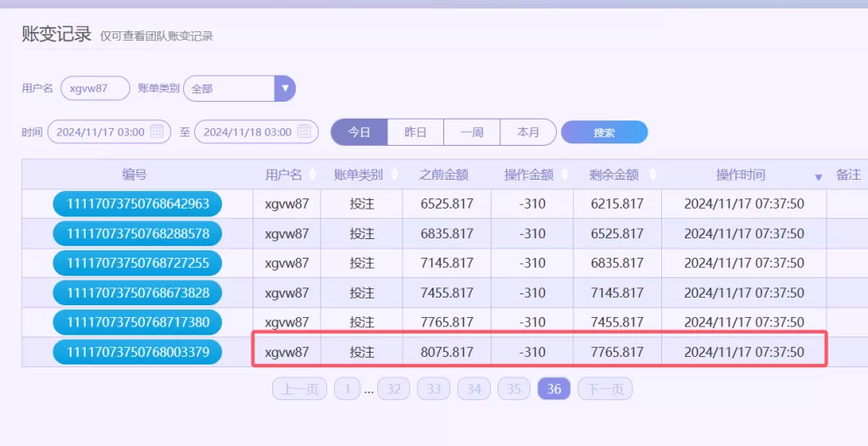Click 剩余金额 cell 6835.817
This screenshot has height=446, width=868.
pyautogui.click(x=617, y=263)
